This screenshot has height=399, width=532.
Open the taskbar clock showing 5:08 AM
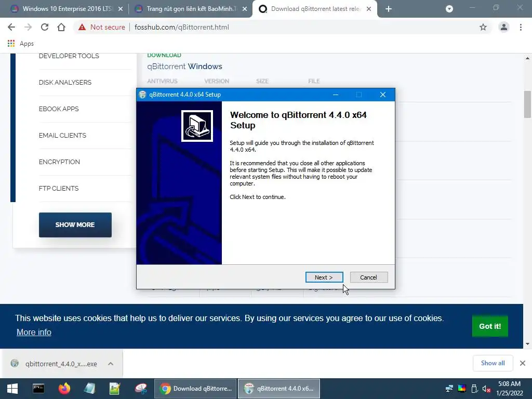(509, 389)
